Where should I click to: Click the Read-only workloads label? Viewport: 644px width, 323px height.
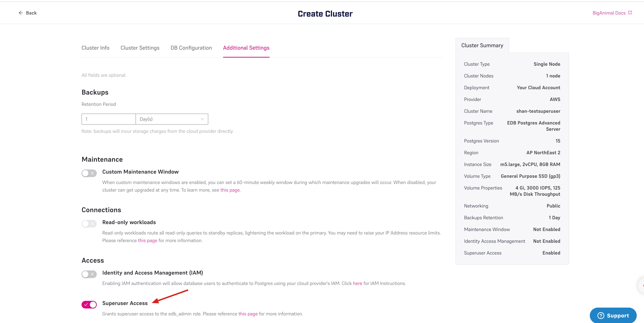129,222
